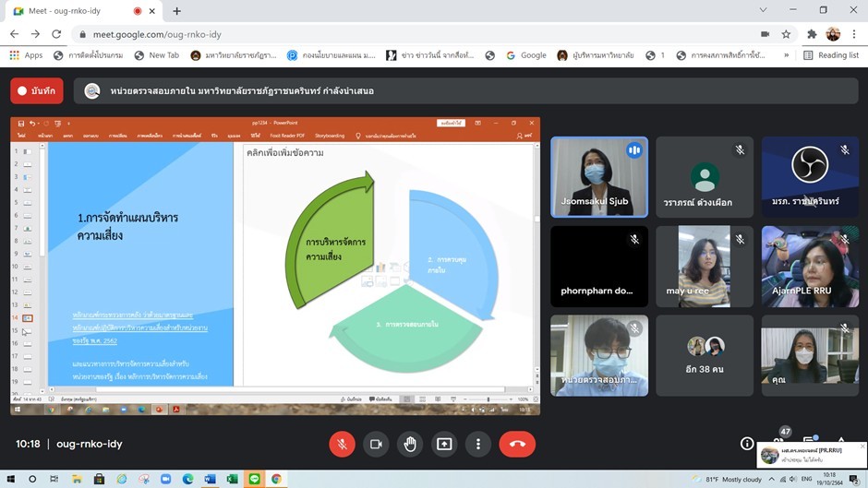868x488 pixels.
Task: Open the Chrome extensions puzzle icon
Action: tap(812, 34)
